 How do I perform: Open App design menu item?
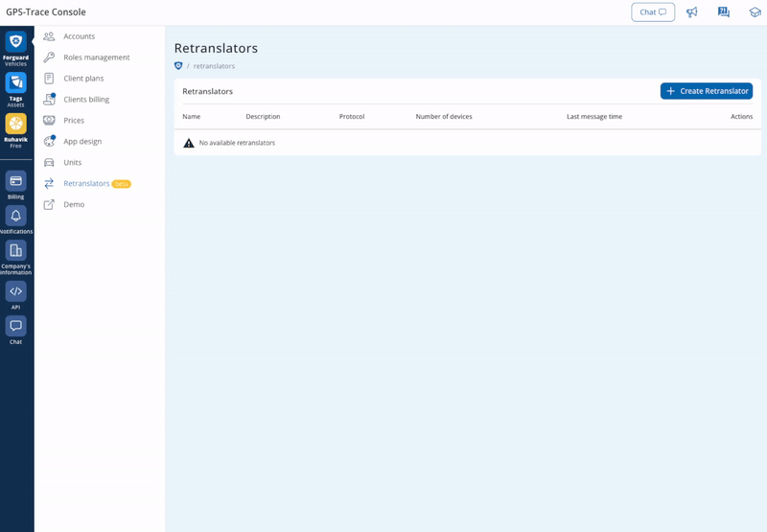pyautogui.click(x=82, y=142)
